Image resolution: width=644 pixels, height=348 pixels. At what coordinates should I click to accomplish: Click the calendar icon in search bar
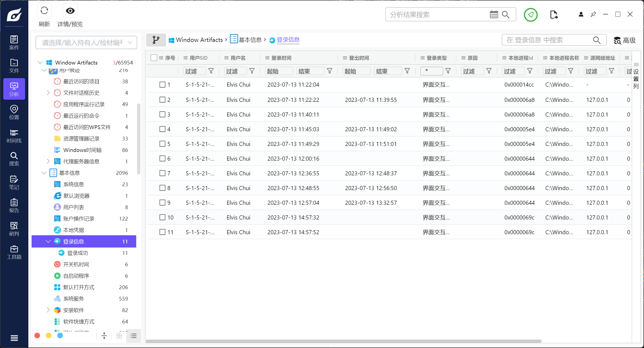(494, 14)
